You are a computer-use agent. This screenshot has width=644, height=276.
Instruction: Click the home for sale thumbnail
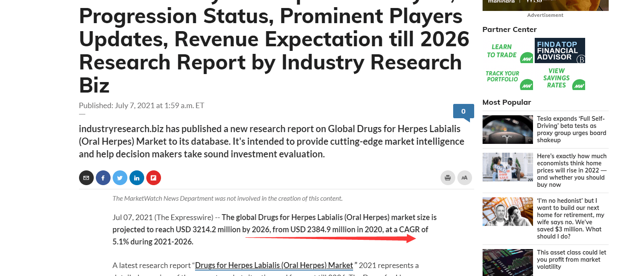[508, 167]
